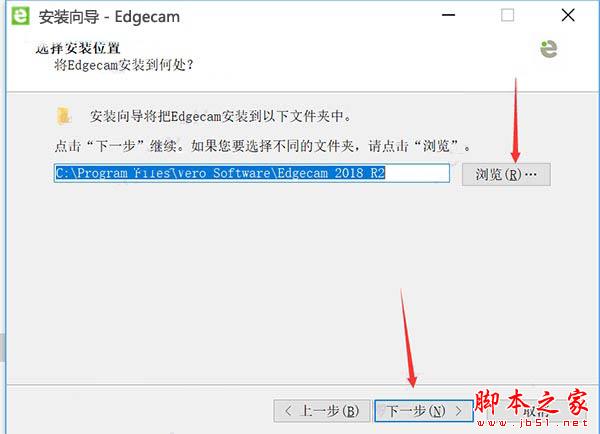The width and height of the screenshot is (600, 434).
Task: Close the Edgecam installer window
Action: pos(568,15)
